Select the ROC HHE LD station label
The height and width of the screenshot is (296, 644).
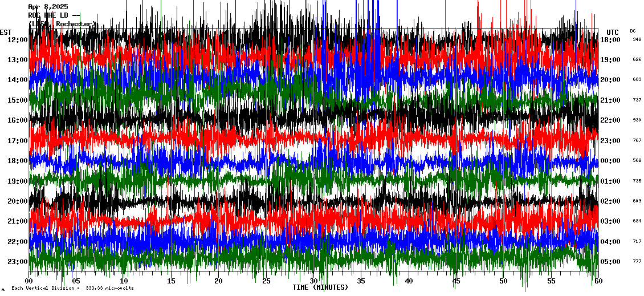[x=54, y=15]
